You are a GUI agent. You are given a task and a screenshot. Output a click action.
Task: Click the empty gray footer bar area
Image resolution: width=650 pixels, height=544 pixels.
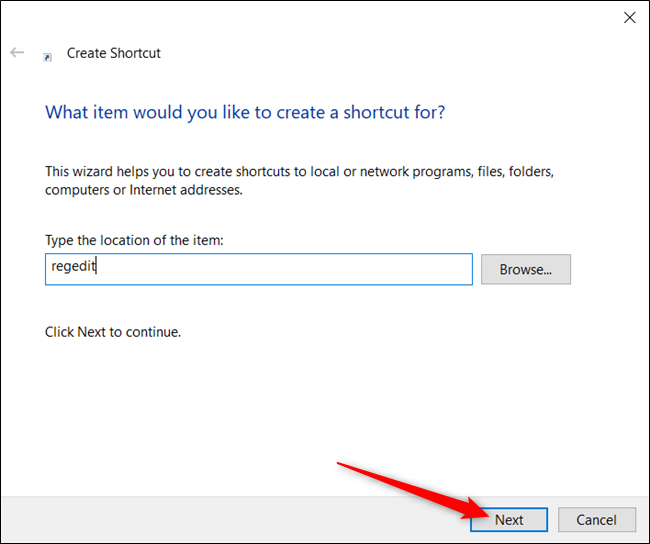click(x=232, y=520)
